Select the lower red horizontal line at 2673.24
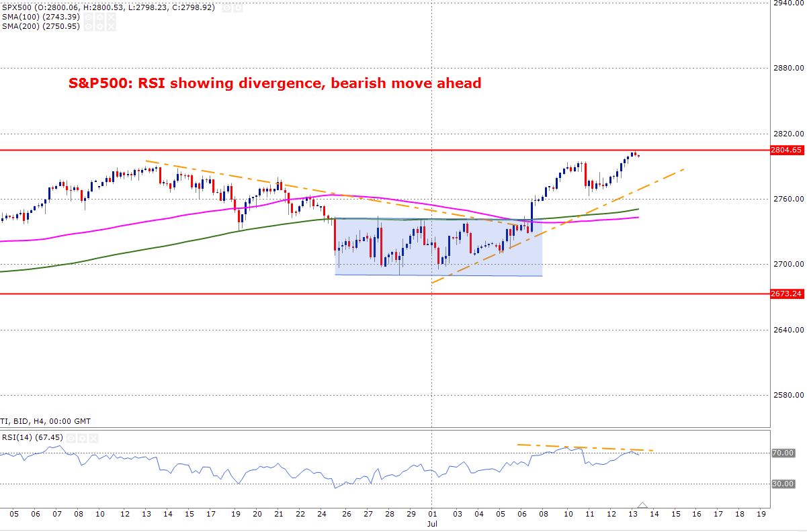 click(x=385, y=294)
